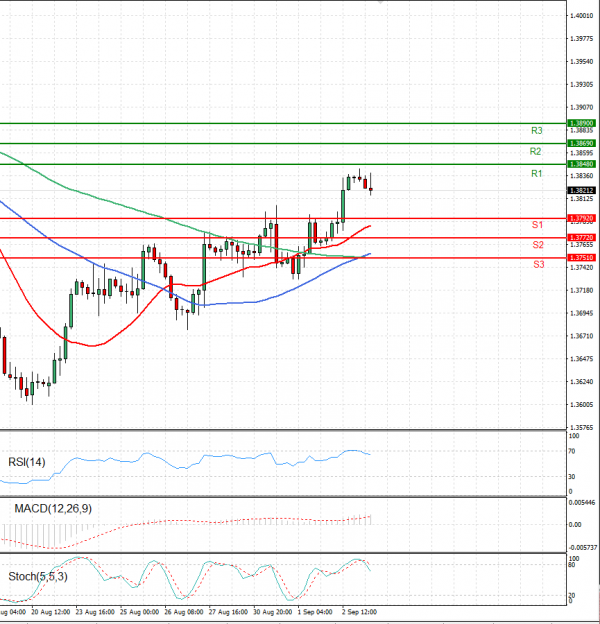Click the 25 Aug 00:00 time label
The width and height of the screenshot is (600, 624).
click(x=139, y=612)
